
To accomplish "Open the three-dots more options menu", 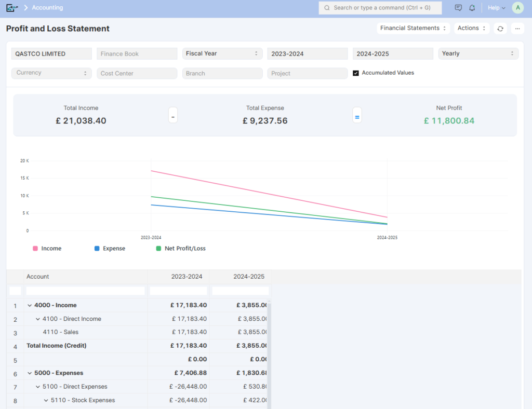I will 517,29.
